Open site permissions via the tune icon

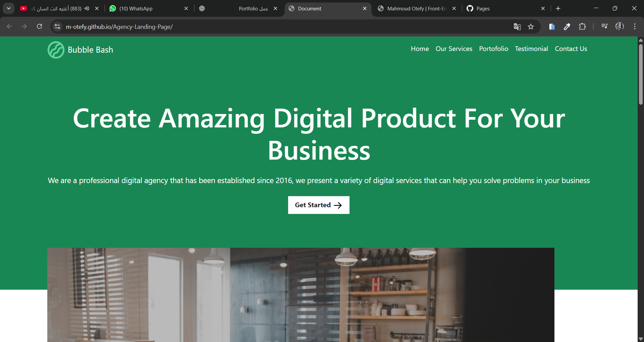[57, 26]
